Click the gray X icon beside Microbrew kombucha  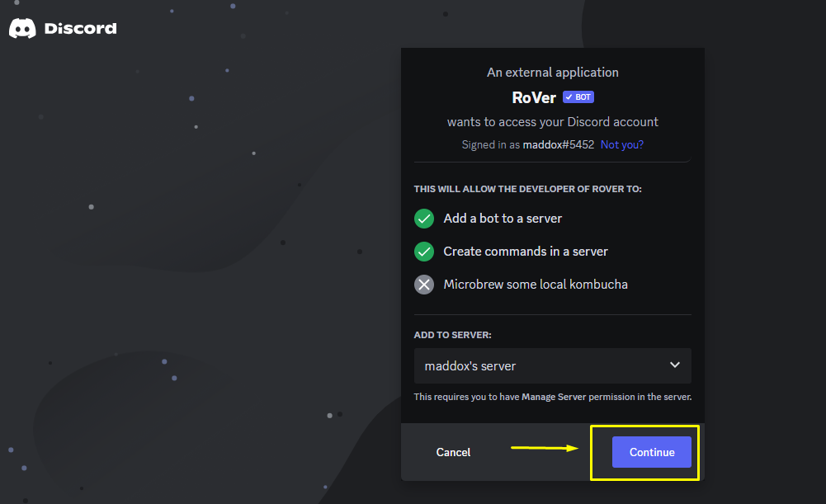[x=424, y=285]
